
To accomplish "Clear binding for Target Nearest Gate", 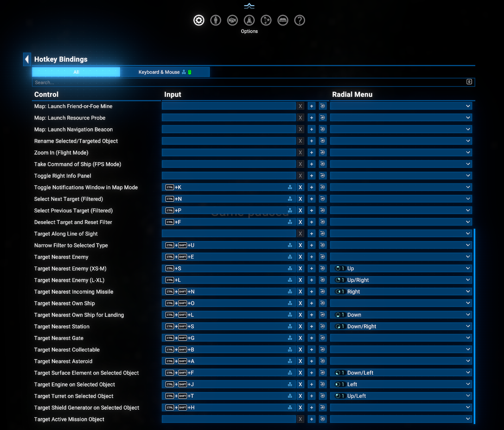I will point(300,338).
